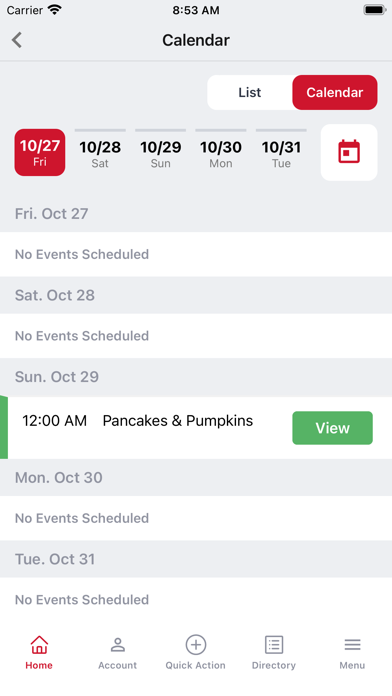Select the 10/30 Mon date
Viewport: 392px width, 696px height.
pyautogui.click(x=221, y=152)
